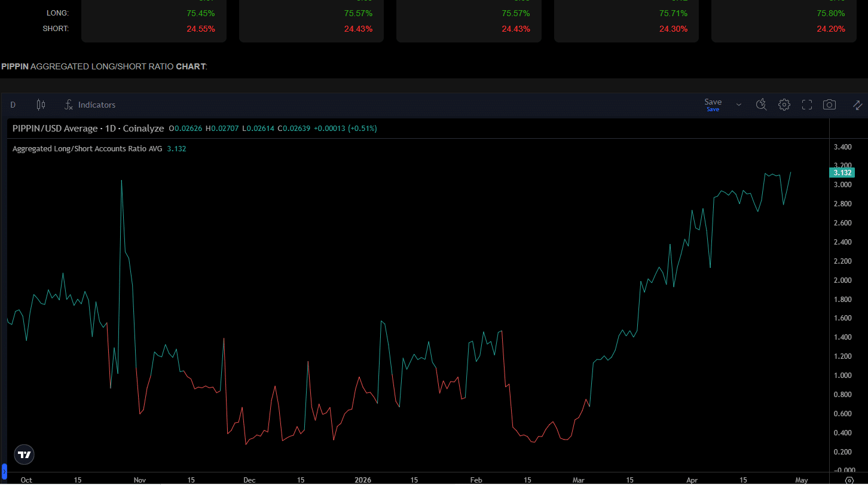
Task: Open the Indicators dialog
Action: [96, 105]
